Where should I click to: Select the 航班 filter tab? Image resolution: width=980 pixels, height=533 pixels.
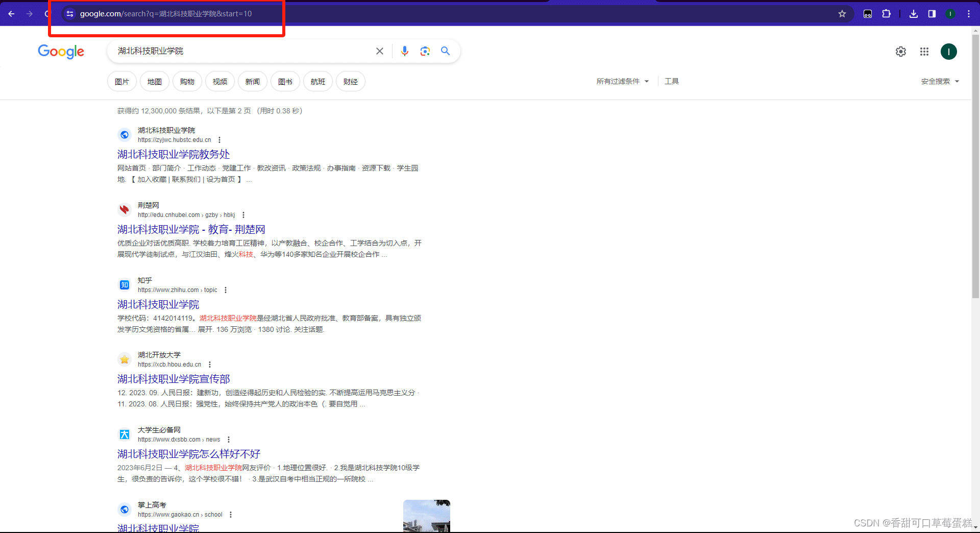coord(318,82)
